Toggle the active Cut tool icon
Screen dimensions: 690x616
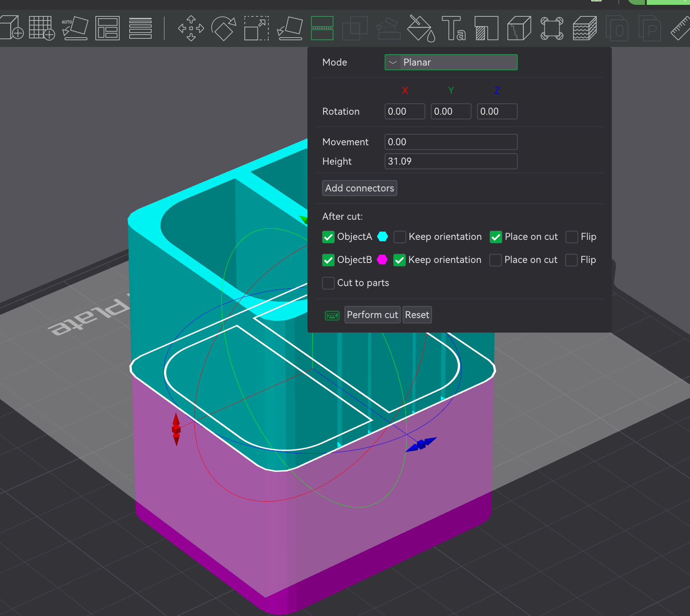pyautogui.click(x=322, y=28)
